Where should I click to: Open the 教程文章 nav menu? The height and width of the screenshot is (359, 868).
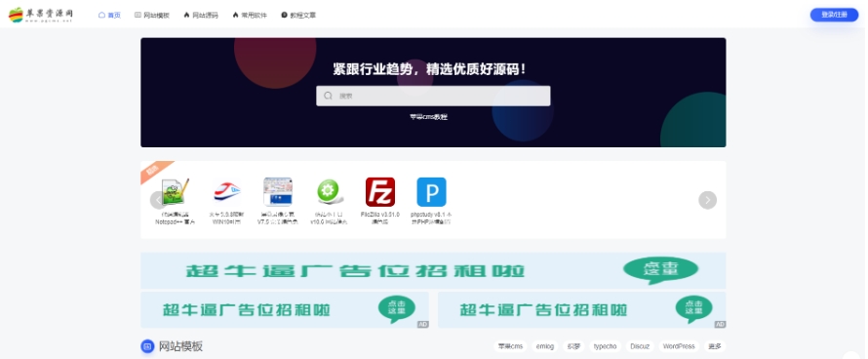[x=299, y=16]
